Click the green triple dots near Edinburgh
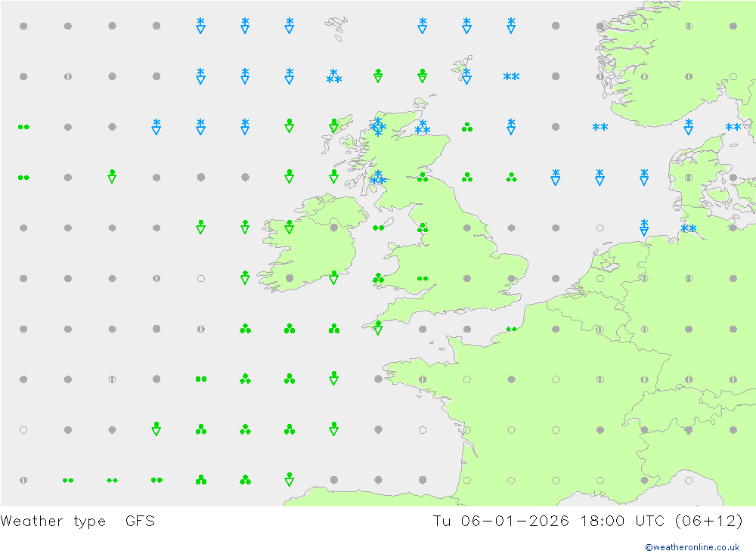Viewport: 756px width, 554px height. pyautogui.click(x=423, y=177)
